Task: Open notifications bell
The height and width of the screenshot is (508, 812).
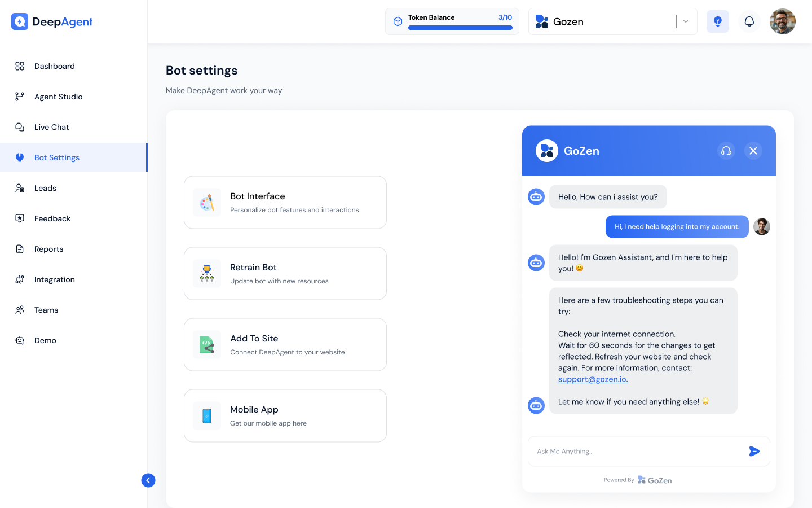Action: click(x=749, y=21)
